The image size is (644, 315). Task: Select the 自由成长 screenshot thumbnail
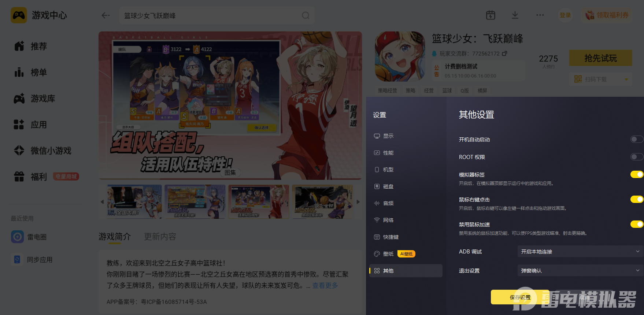(195, 201)
